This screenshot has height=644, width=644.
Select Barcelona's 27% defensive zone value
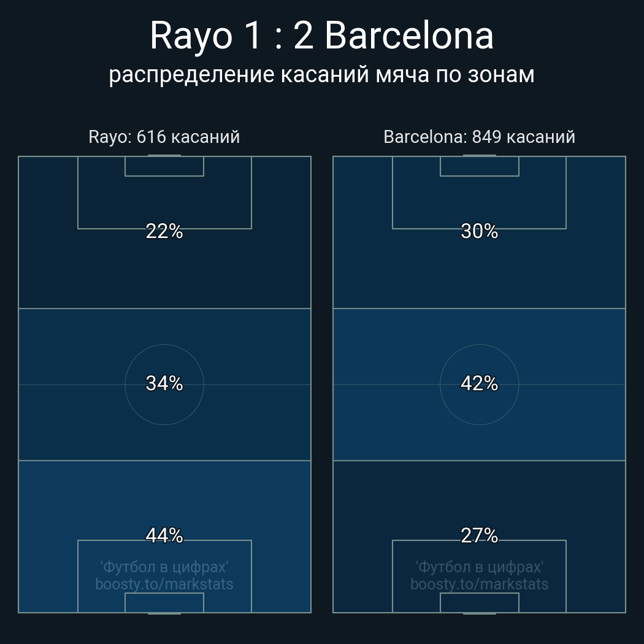pyautogui.click(x=479, y=535)
